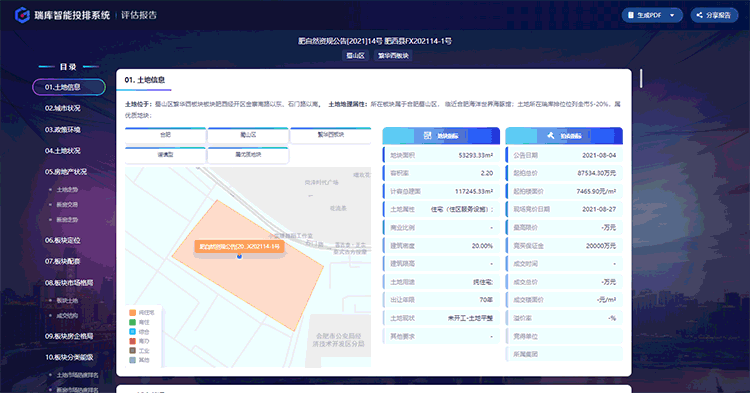Select 01.土地信息 in the directory
This screenshot has height=393, width=750.
69,87
